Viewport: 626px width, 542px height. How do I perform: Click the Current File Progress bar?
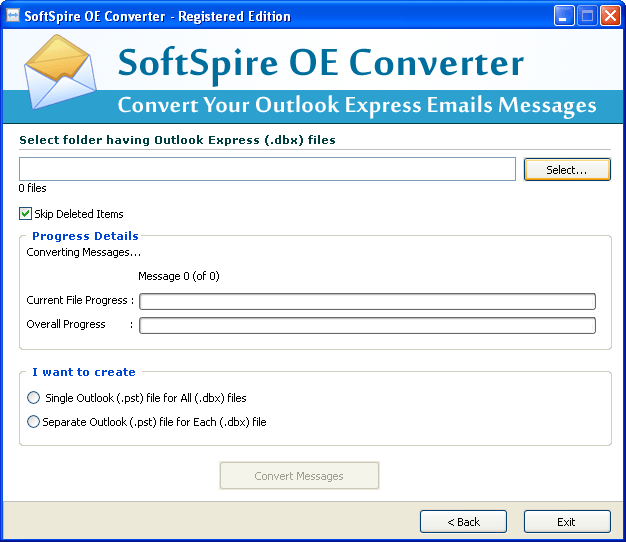(x=367, y=301)
